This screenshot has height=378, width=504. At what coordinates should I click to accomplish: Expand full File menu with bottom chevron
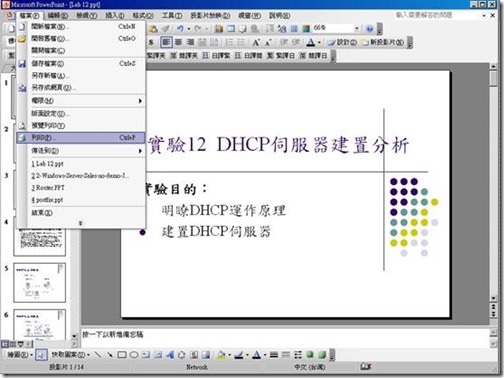coord(81,223)
